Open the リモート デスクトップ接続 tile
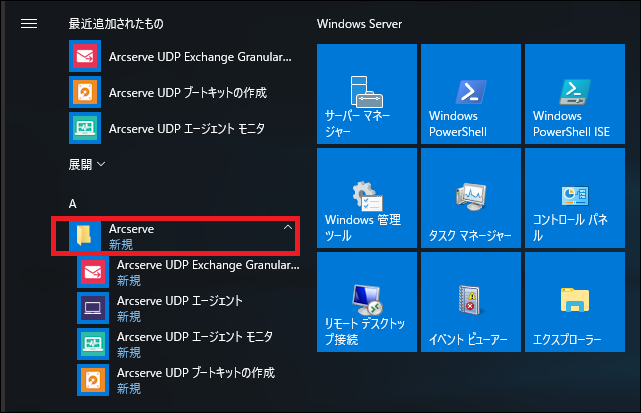This screenshot has height=413, width=641. [x=367, y=302]
